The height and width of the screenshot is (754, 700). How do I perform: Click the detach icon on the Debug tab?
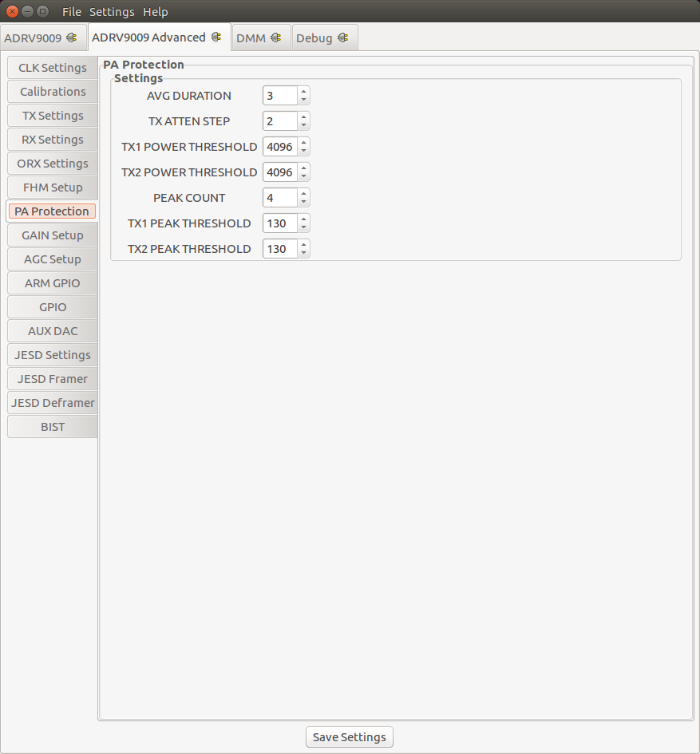point(342,37)
